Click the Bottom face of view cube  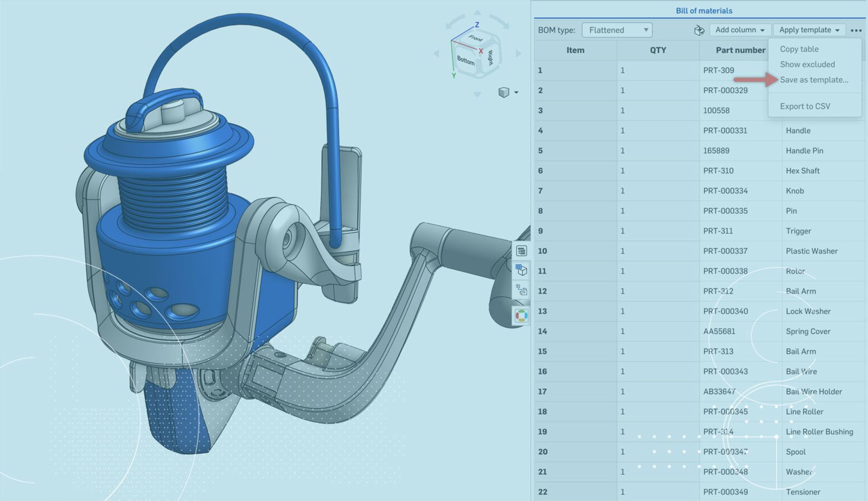tap(465, 60)
